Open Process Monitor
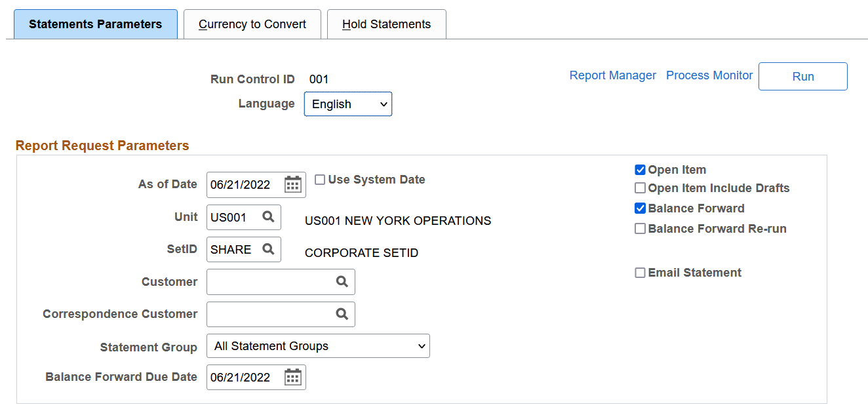 (x=709, y=75)
